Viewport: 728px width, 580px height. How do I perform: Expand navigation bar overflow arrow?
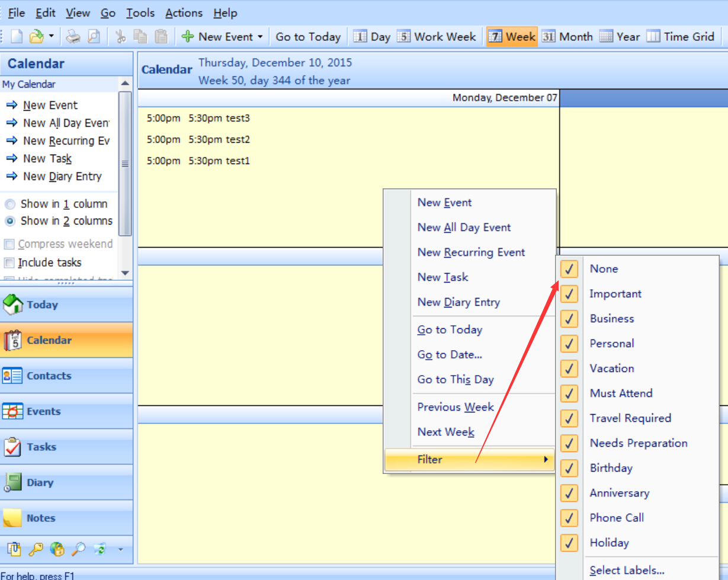click(120, 549)
